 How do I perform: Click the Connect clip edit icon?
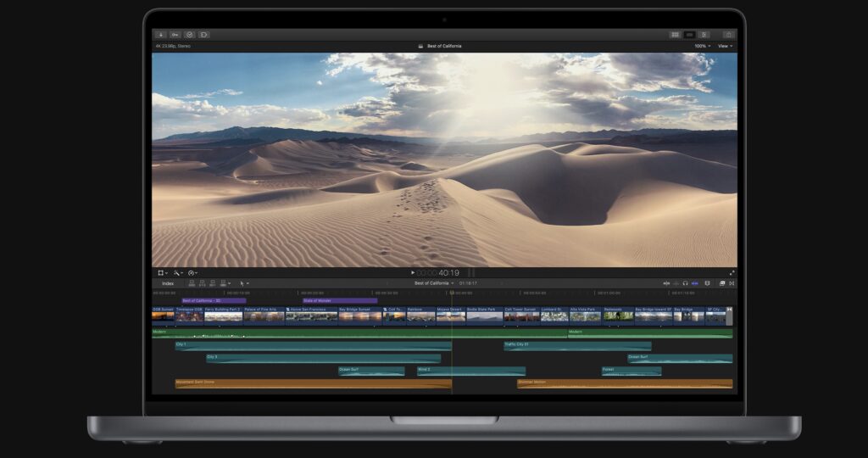[x=192, y=283]
